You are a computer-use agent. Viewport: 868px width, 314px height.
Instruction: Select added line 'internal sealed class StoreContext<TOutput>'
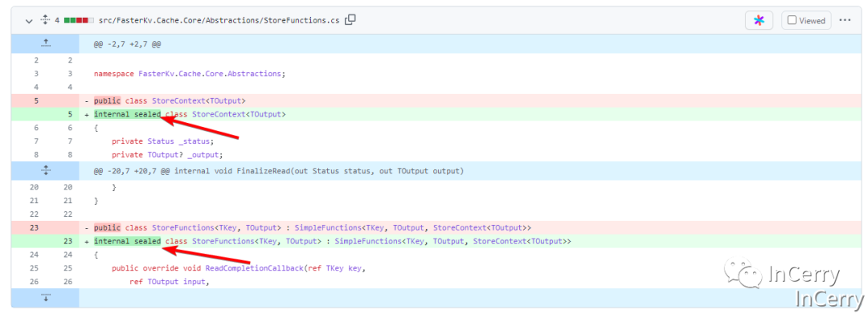190,114
